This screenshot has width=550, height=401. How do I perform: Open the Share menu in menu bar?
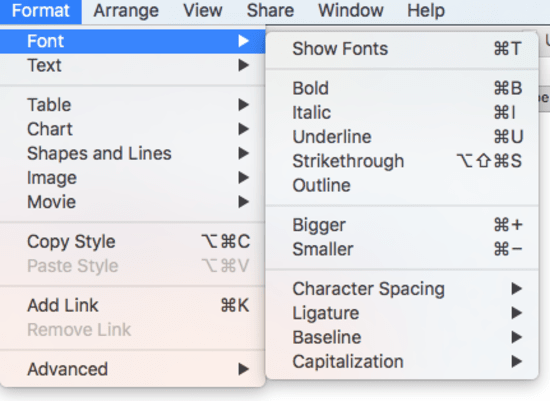270,11
